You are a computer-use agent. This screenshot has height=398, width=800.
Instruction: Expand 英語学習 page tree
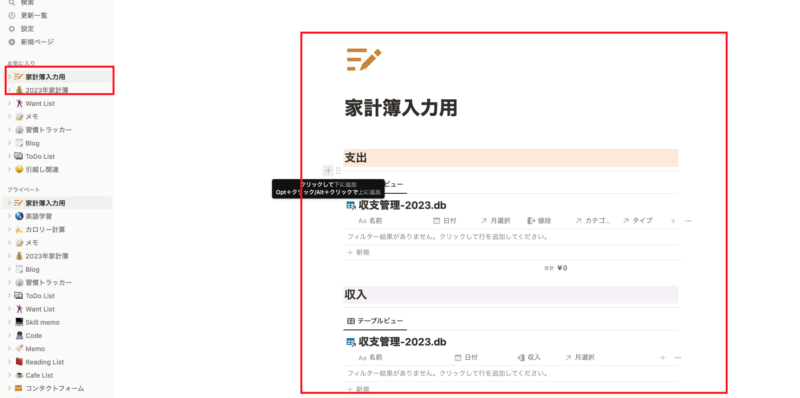[x=9, y=216]
